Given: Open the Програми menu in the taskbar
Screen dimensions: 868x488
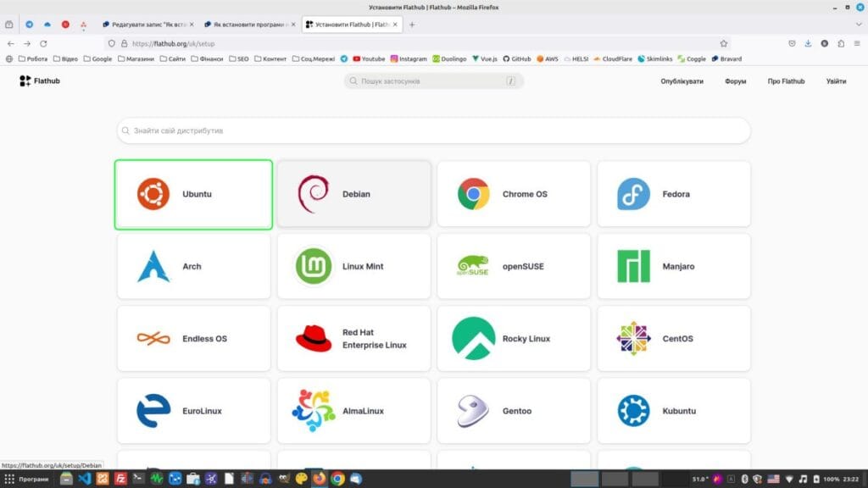Looking at the screenshot, I should click(x=28, y=480).
